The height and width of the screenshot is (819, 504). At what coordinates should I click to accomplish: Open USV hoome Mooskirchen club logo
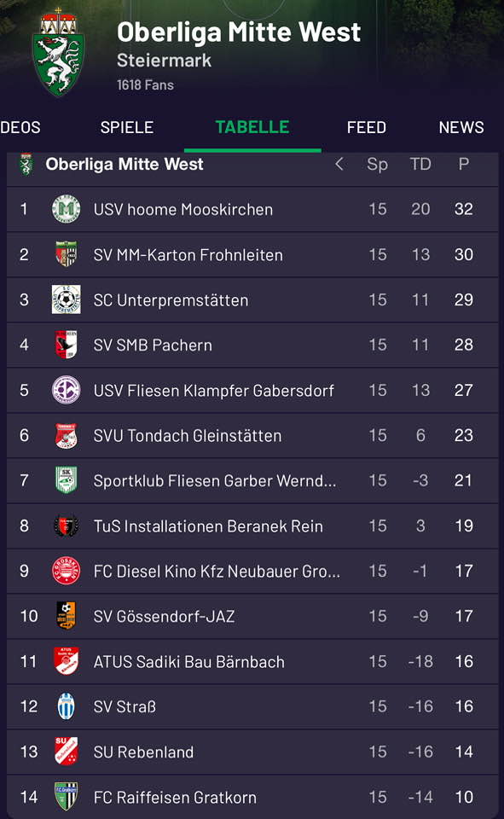point(67,209)
